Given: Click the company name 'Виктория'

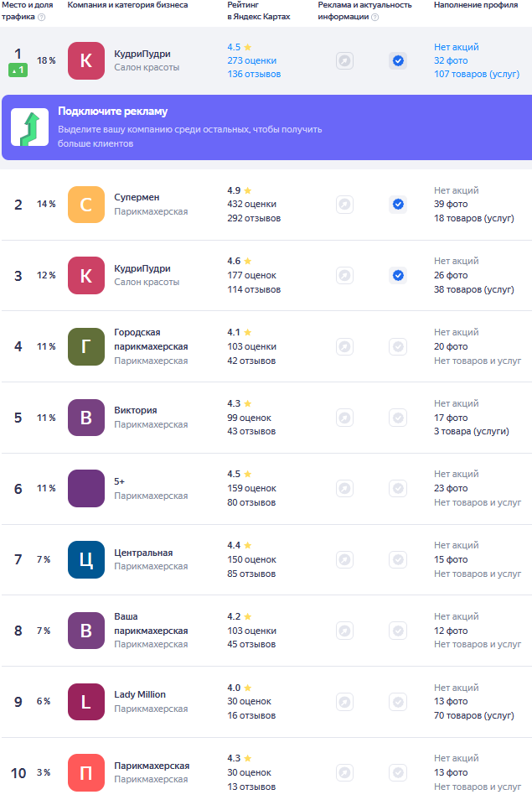Looking at the screenshot, I should click(x=136, y=410).
